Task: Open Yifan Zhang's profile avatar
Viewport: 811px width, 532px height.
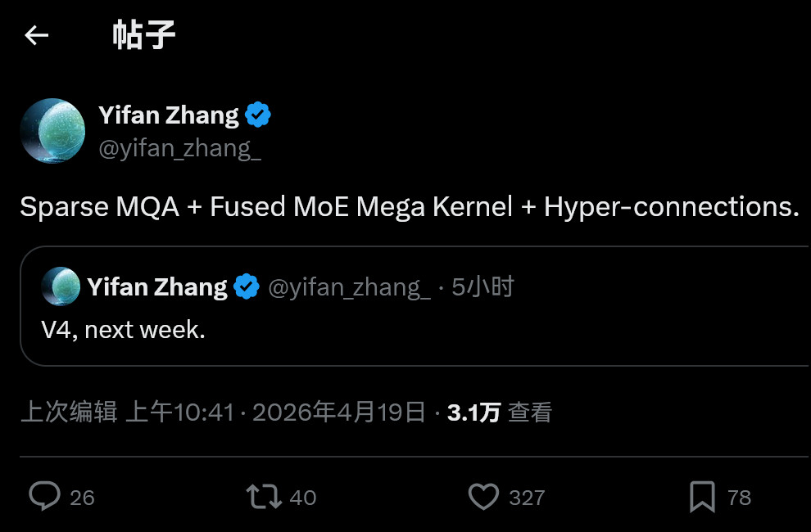Action: point(52,131)
